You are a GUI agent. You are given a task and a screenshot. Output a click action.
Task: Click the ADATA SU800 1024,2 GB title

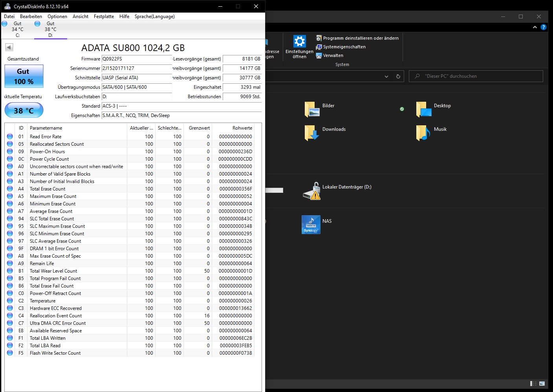pos(133,48)
